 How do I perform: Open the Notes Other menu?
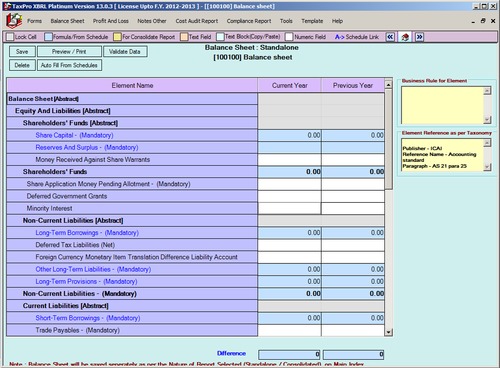pyautogui.click(x=152, y=21)
